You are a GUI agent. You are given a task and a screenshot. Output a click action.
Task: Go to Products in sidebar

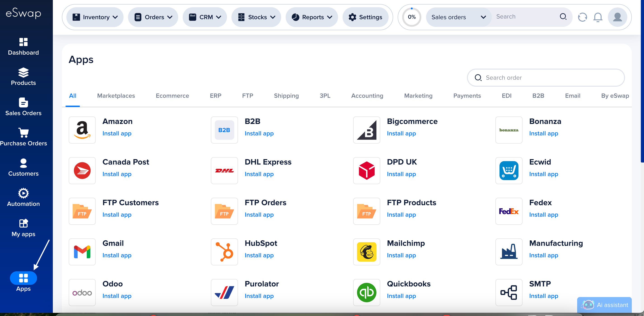pyautogui.click(x=23, y=77)
